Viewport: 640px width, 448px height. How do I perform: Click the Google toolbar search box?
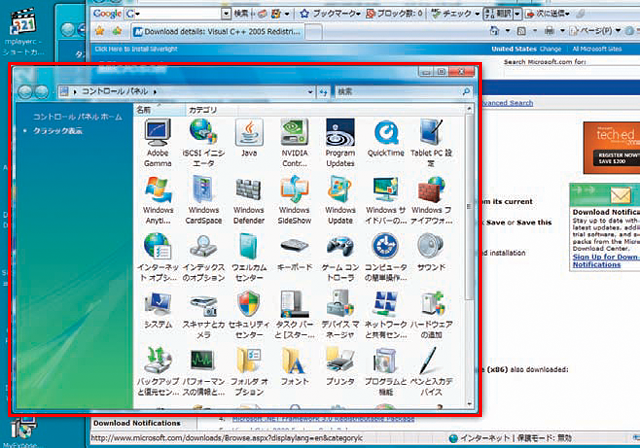click(178, 14)
